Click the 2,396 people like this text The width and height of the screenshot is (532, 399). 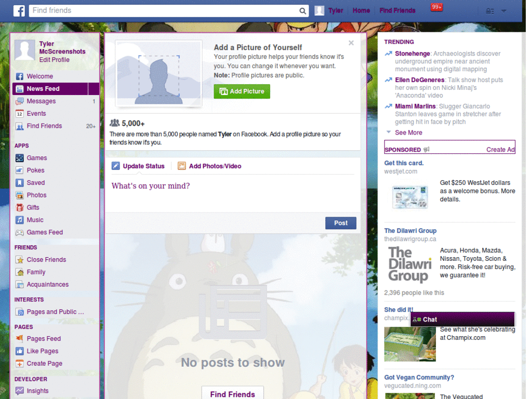tap(414, 293)
